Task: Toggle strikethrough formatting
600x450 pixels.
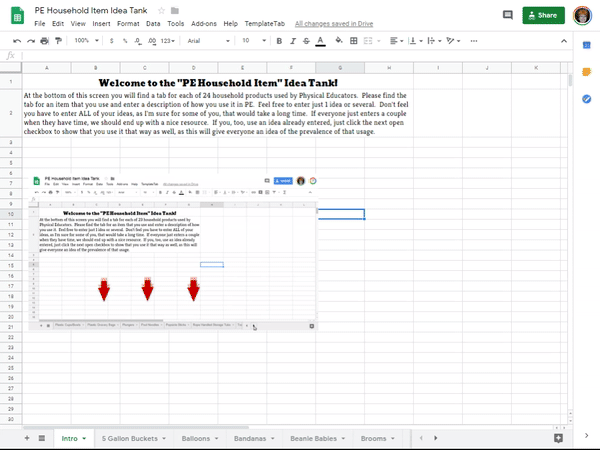Action: 306,41
